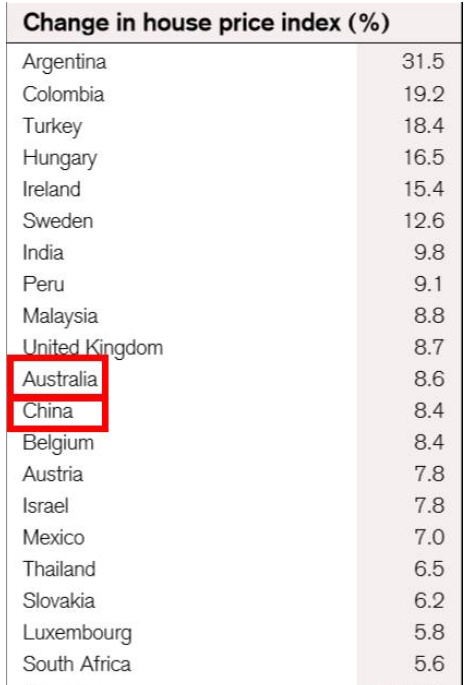Click the India row label
Screen dimensions: 466x685
pos(43,253)
